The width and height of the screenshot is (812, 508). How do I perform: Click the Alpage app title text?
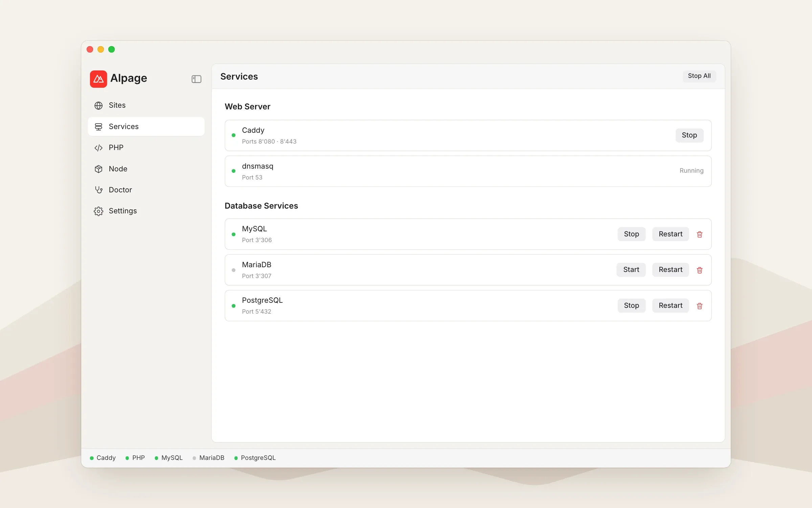(x=129, y=79)
